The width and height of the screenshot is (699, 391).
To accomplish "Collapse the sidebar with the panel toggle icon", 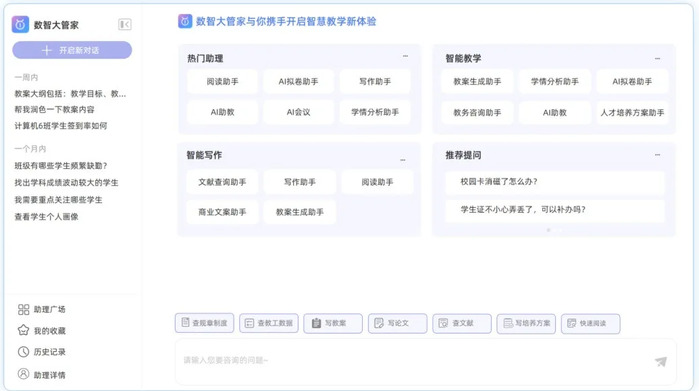I will pos(124,25).
